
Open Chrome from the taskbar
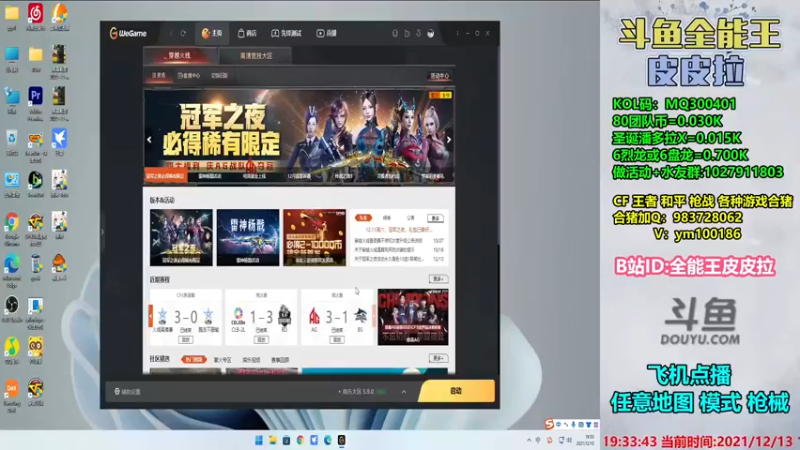point(301,440)
